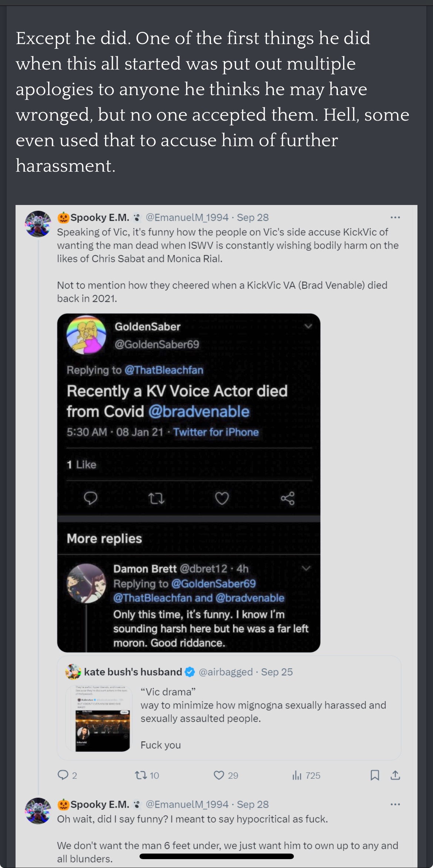View analytics showing 725 views
This screenshot has width=433, height=868.
pos(297,775)
